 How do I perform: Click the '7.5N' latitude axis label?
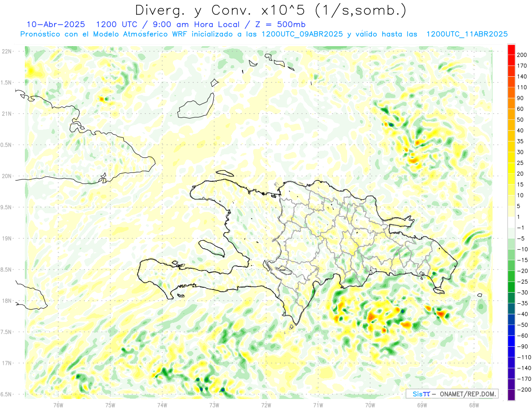point(7,332)
